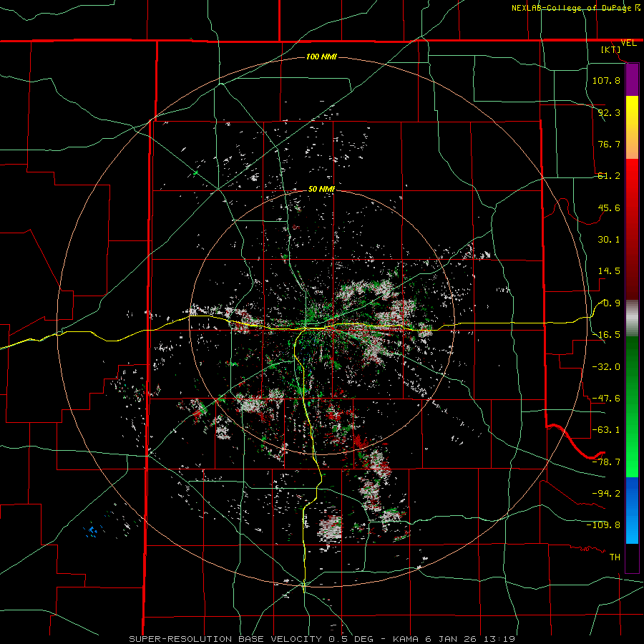Click the [KT] units label
644x644 pixels.
(611, 49)
